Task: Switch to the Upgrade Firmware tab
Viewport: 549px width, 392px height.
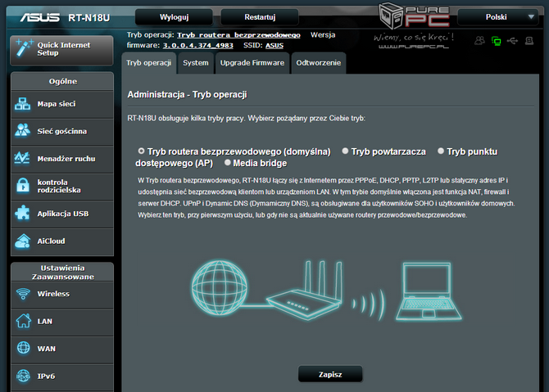Action: (x=252, y=63)
